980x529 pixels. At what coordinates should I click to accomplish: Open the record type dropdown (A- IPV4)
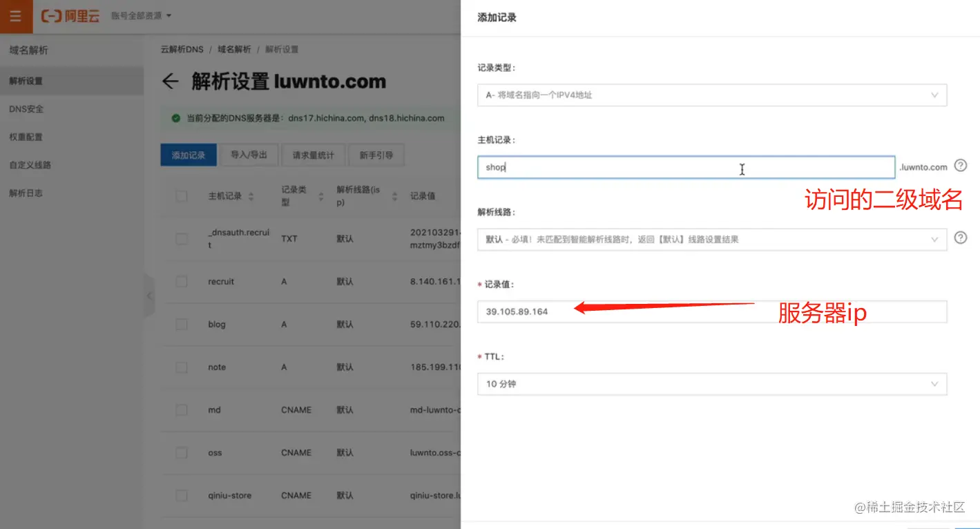(712, 95)
